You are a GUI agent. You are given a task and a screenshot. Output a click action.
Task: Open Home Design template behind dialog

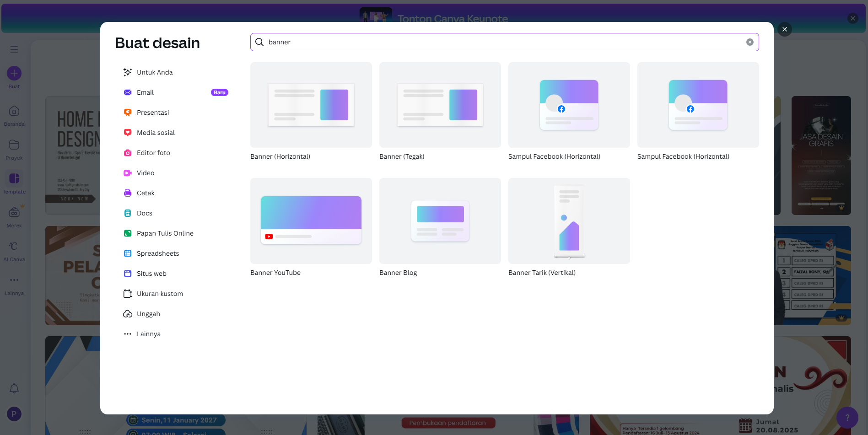(73, 156)
